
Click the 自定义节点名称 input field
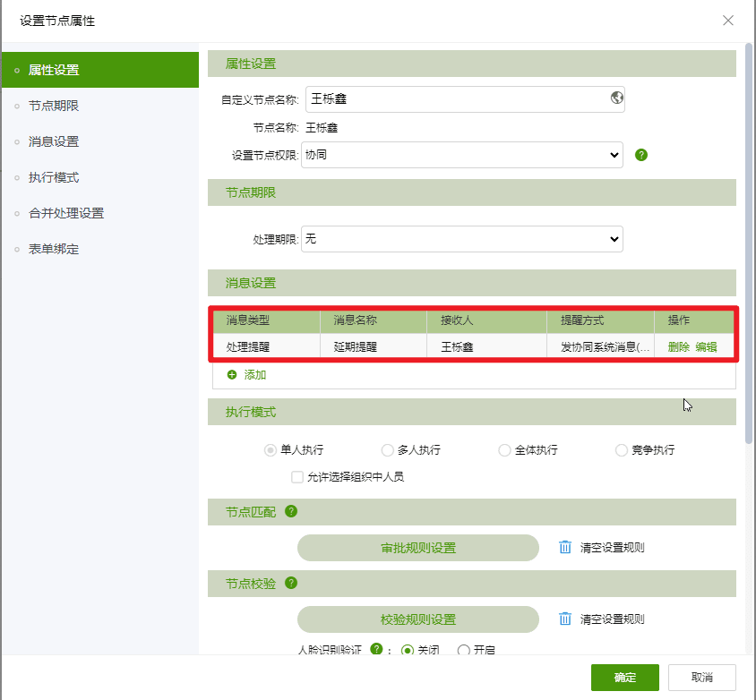coord(465,99)
